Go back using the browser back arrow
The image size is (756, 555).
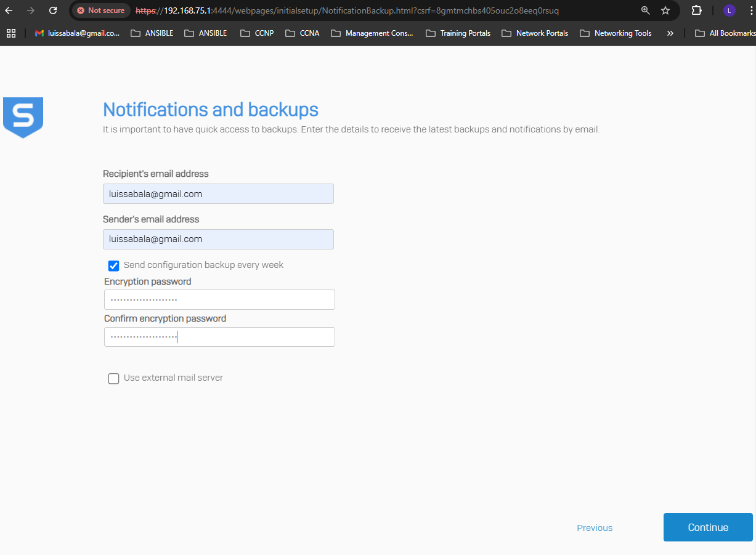pos(9,10)
